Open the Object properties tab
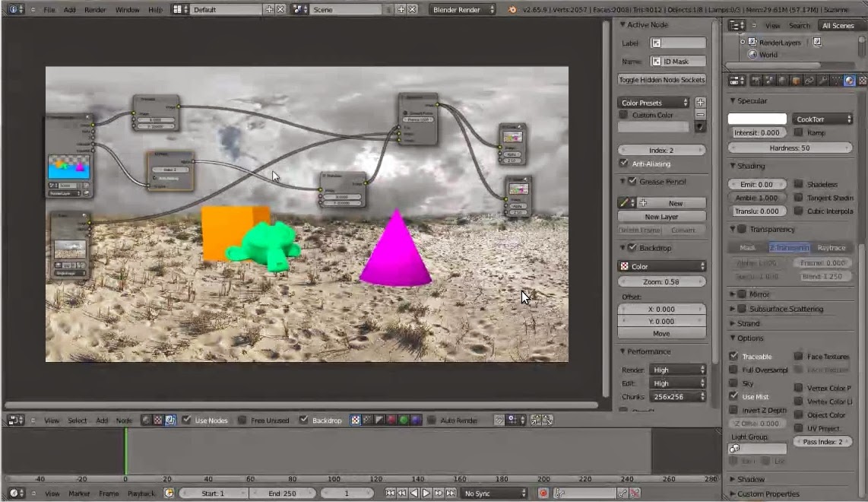 [x=795, y=81]
